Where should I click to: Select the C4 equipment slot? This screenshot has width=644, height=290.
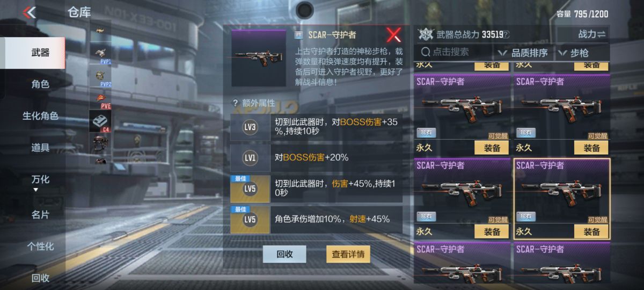pos(100,121)
